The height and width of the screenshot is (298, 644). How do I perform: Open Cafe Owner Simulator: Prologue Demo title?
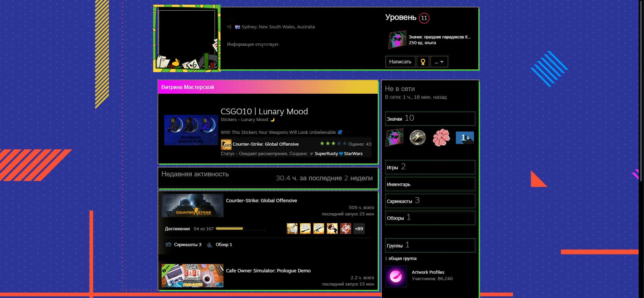(x=268, y=271)
